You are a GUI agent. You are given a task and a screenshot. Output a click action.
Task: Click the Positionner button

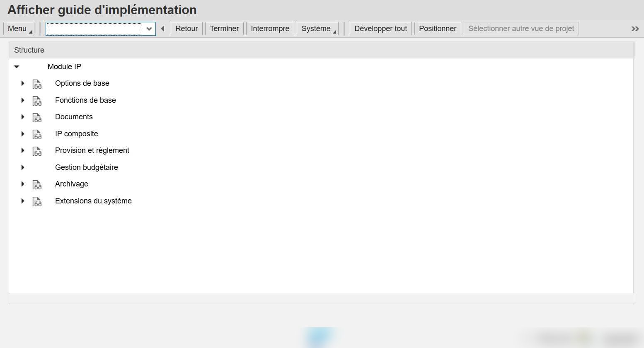click(438, 29)
